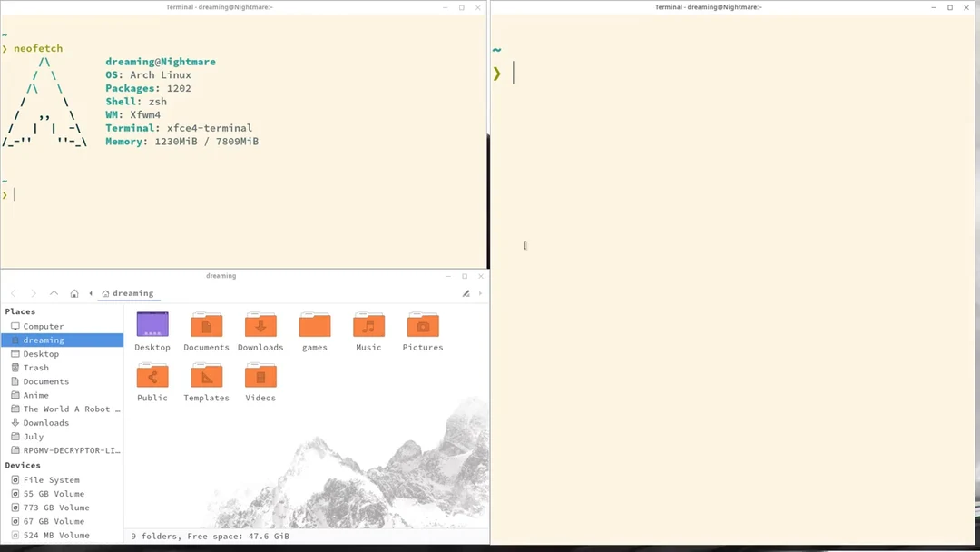Click inside the right terminal's prompt area
The width and height of the screenshot is (980, 552).
pyautogui.click(x=635, y=73)
